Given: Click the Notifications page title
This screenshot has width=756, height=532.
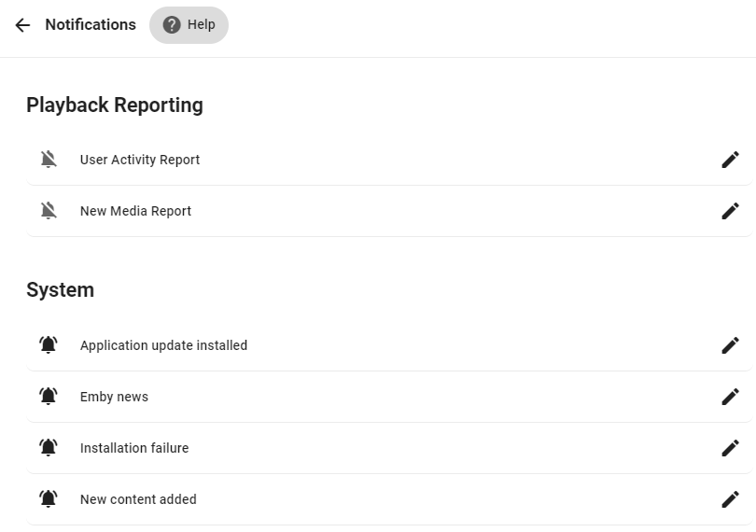Looking at the screenshot, I should pos(91,25).
